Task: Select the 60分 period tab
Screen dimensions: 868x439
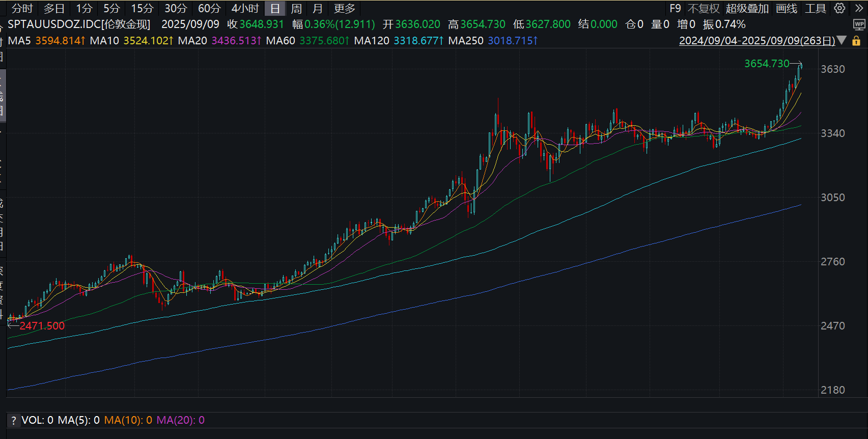Action: pyautogui.click(x=209, y=9)
